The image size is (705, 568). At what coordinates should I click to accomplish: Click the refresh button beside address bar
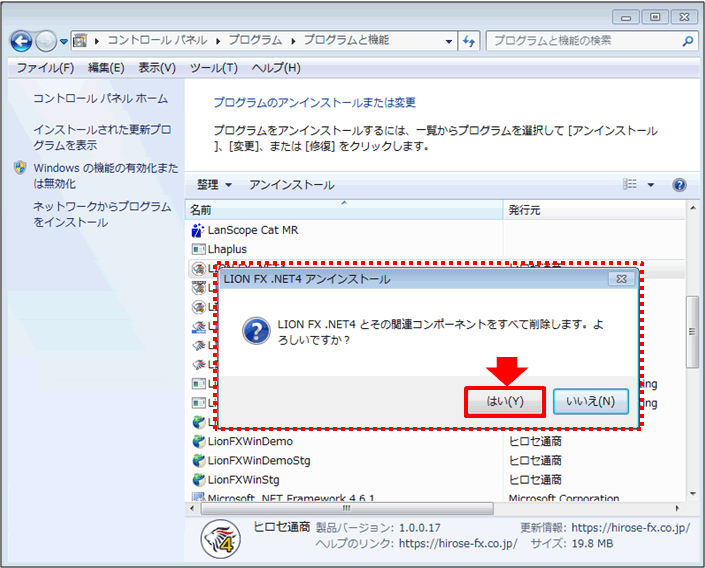pos(469,41)
